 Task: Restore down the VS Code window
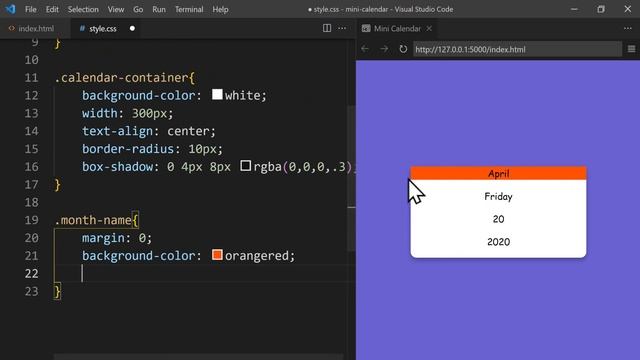click(x=601, y=9)
